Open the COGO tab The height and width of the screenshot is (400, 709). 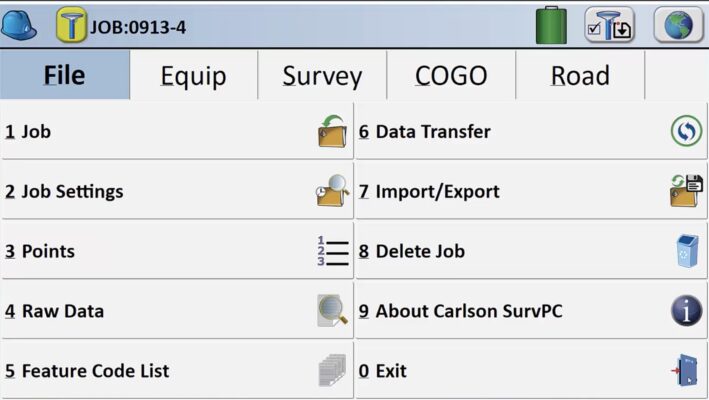(x=451, y=75)
